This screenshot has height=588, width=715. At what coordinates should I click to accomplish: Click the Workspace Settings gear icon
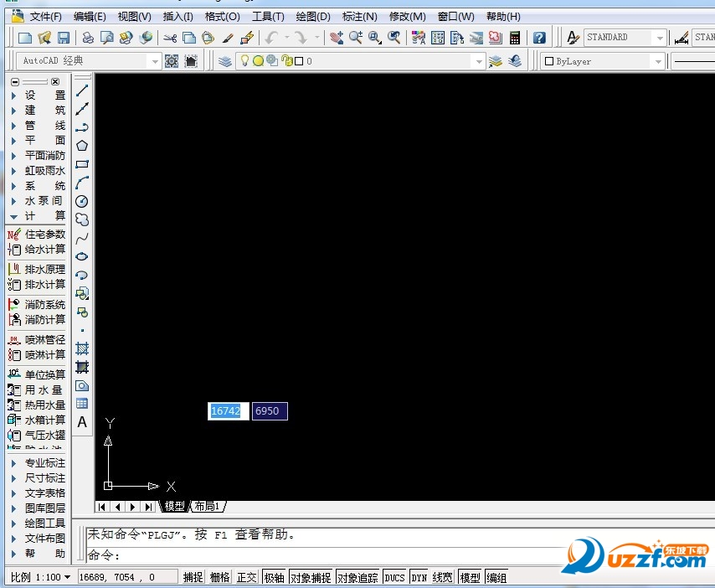(x=172, y=61)
